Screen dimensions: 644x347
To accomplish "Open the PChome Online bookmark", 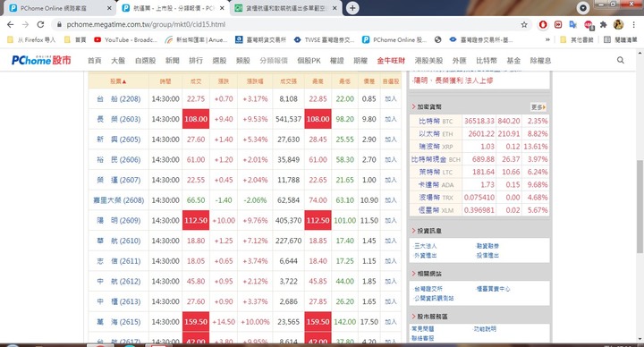I will click(x=394, y=40).
